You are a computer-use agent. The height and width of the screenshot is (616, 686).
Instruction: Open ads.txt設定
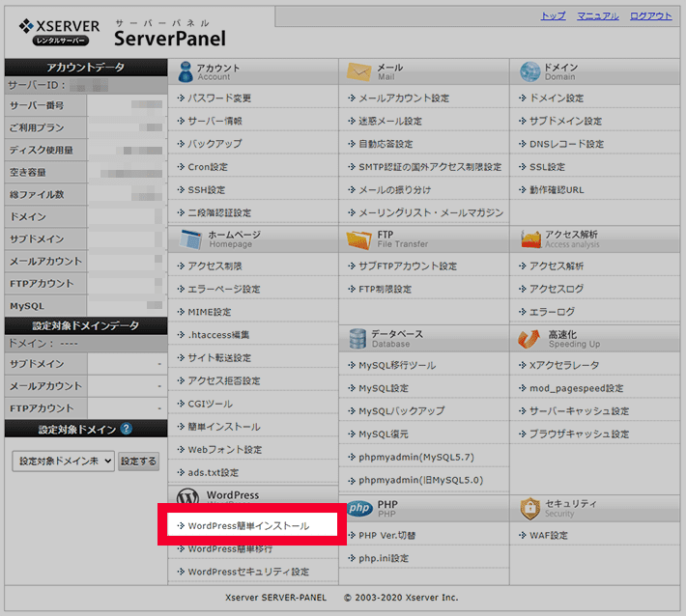click(214, 472)
